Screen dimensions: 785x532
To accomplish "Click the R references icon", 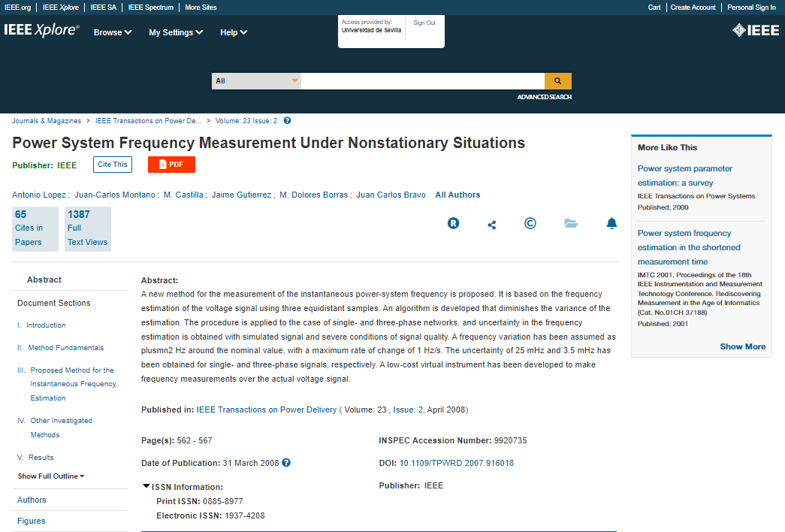I will click(453, 223).
